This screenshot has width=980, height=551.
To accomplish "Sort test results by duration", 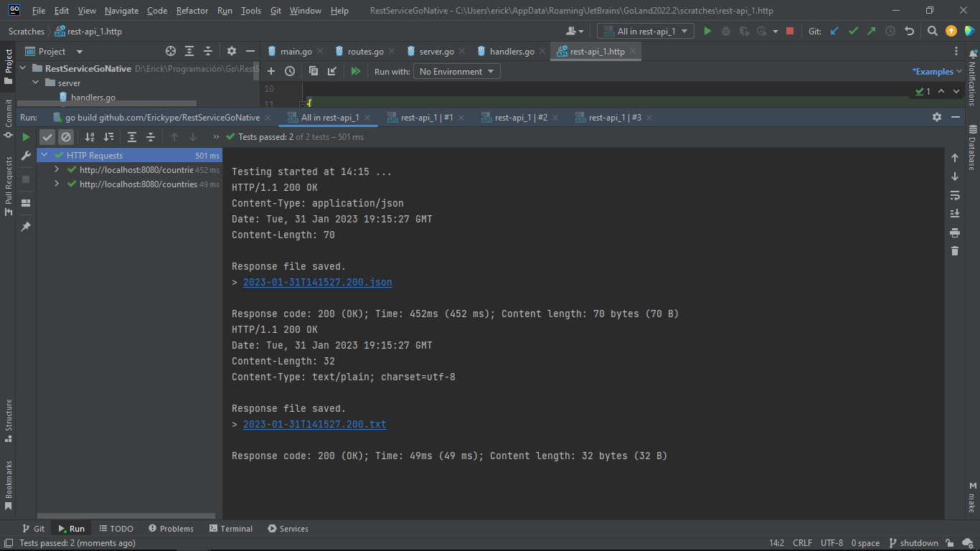I will tap(108, 136).
